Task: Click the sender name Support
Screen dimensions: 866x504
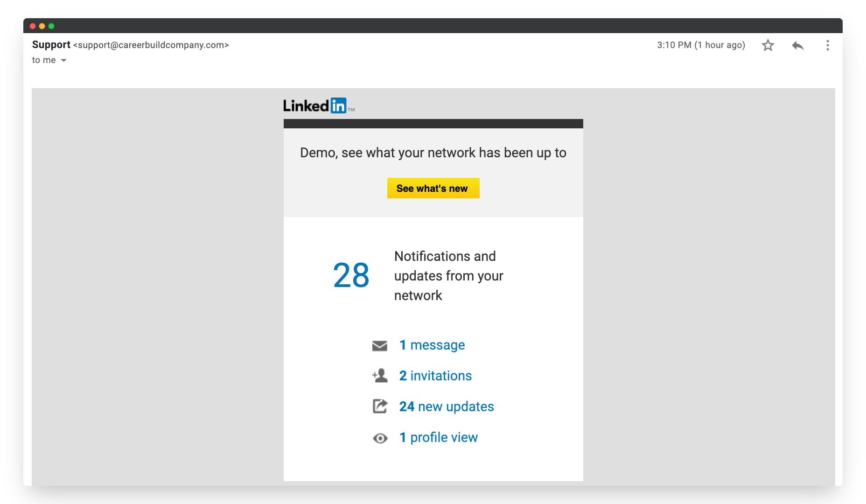Action: click(51, 45)
